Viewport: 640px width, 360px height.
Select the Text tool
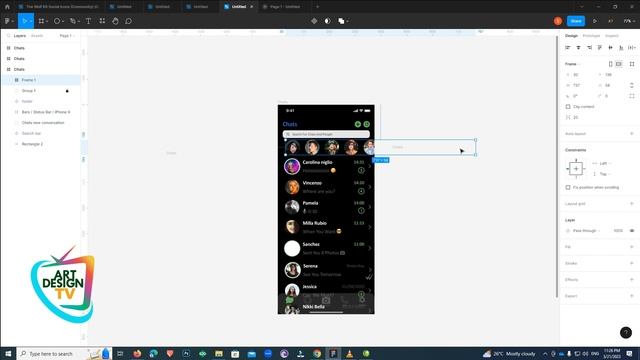point(88,21)
